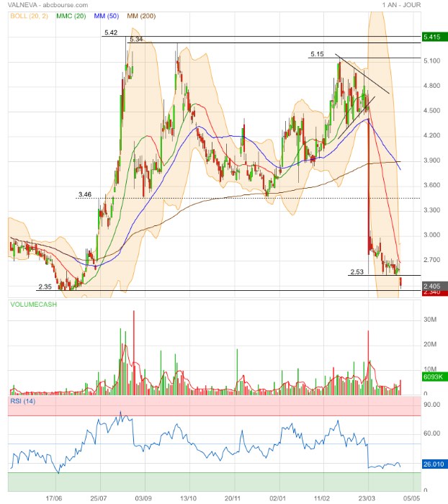Viewport: 448px width, 504px height.
Task: Click the VALNEVA - abcbourse.com title
Action: tap(48, 5)
